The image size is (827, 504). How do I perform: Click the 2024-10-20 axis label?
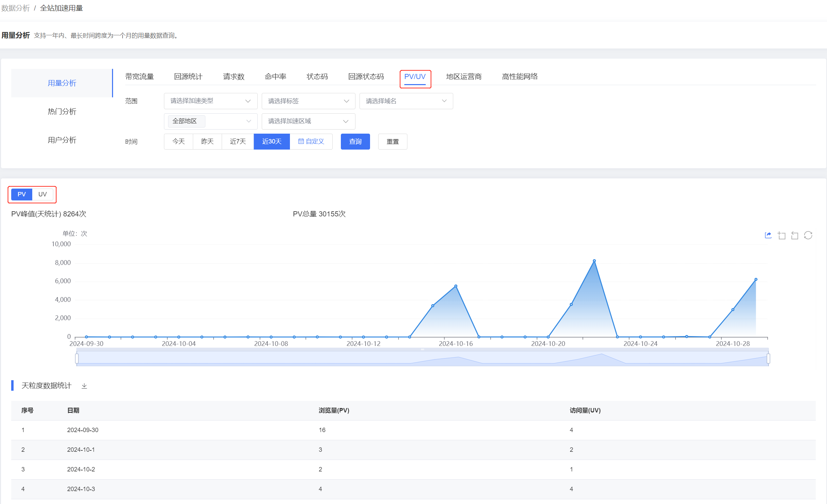[548, 344]
